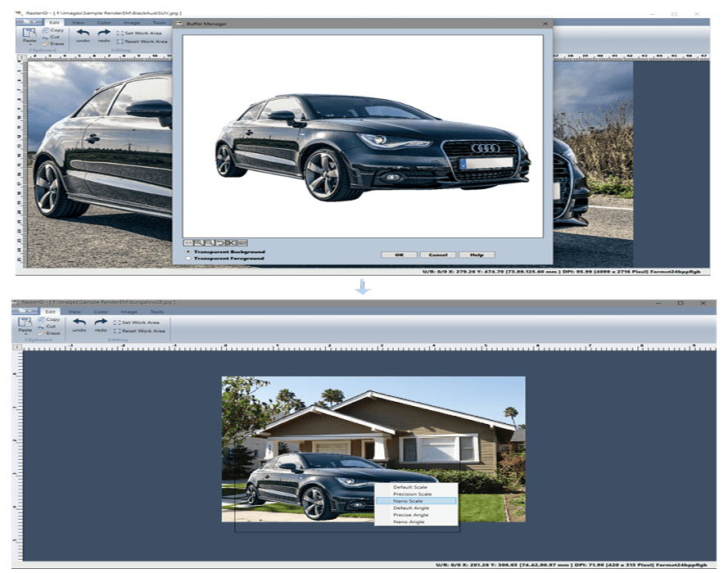Switch to View tab in bungalow28 window
728x573 pixels.
(x=75, y=312)
